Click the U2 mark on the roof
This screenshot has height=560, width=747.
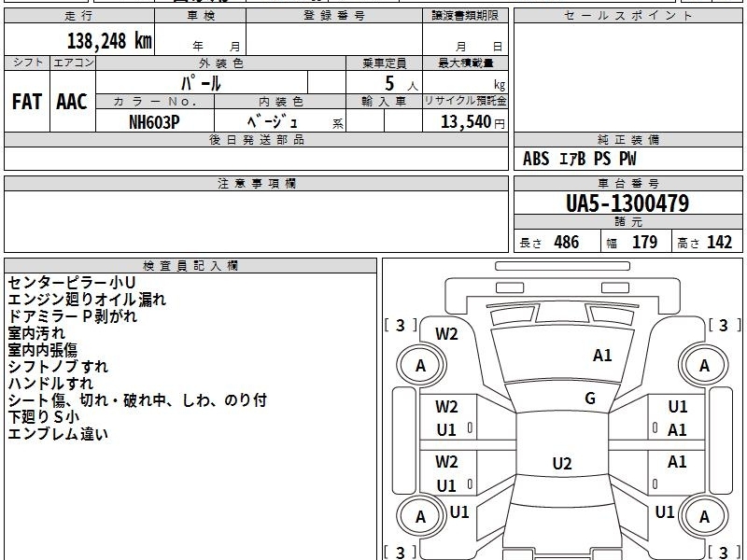point(562,463)
